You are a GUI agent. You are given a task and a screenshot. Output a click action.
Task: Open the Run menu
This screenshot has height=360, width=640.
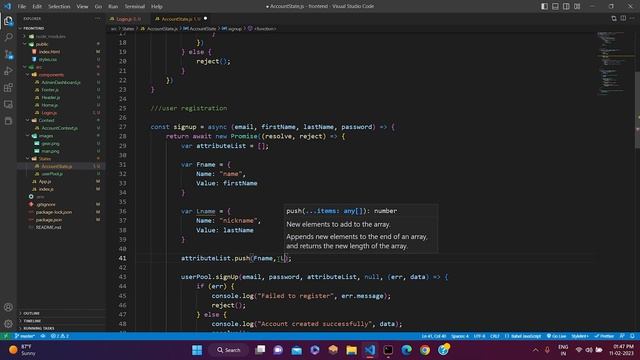tap(113, 7)
